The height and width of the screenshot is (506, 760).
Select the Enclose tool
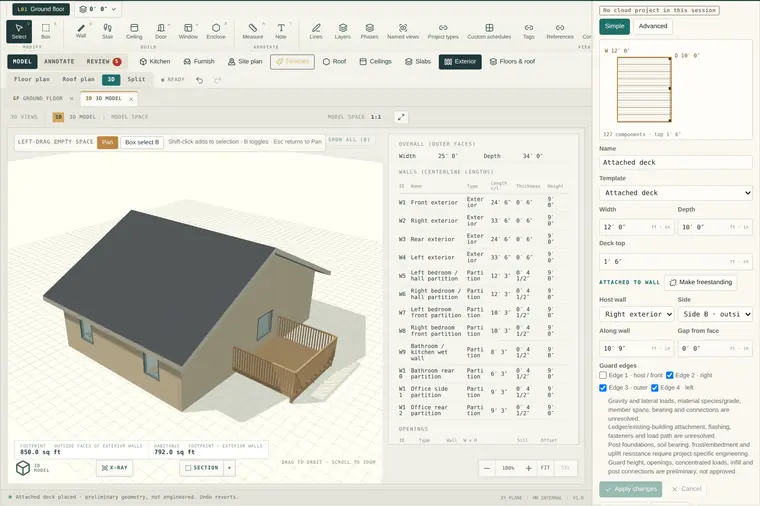[216, 31]
